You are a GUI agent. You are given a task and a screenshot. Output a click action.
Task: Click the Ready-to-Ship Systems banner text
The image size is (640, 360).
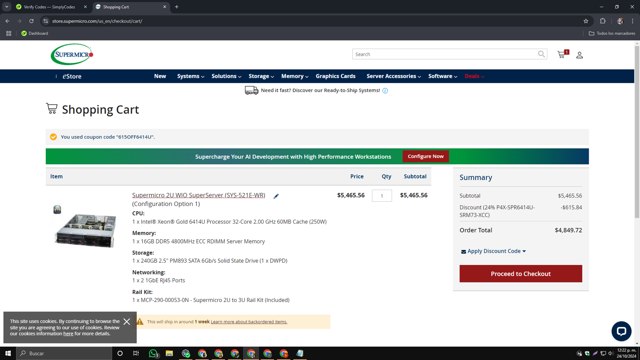coord(320,90)
